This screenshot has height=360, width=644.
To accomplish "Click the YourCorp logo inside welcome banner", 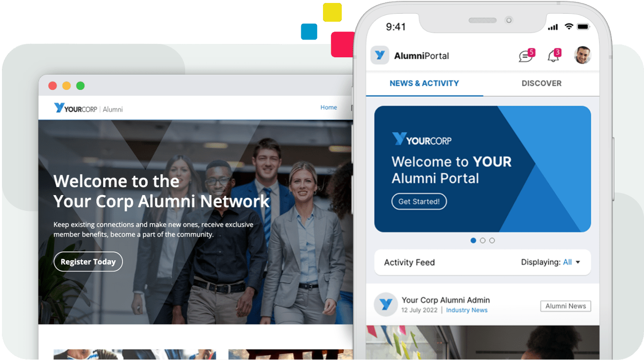I will 422,139.
